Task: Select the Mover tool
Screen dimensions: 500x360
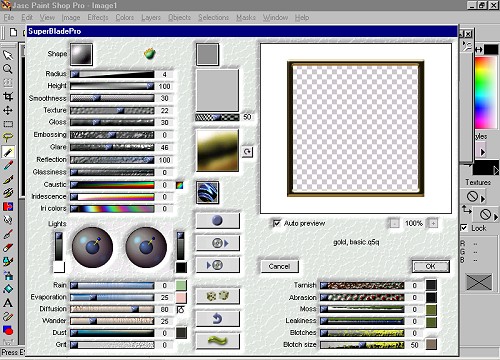Action: point(8,110)
